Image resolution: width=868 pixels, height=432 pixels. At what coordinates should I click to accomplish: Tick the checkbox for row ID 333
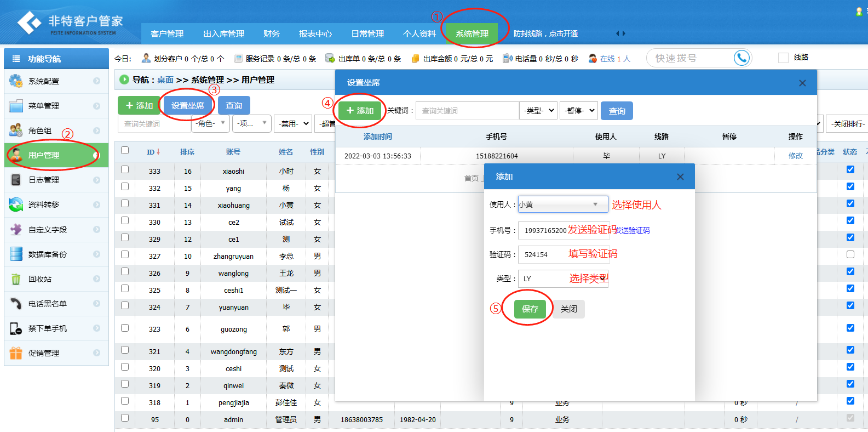[125, 170]
